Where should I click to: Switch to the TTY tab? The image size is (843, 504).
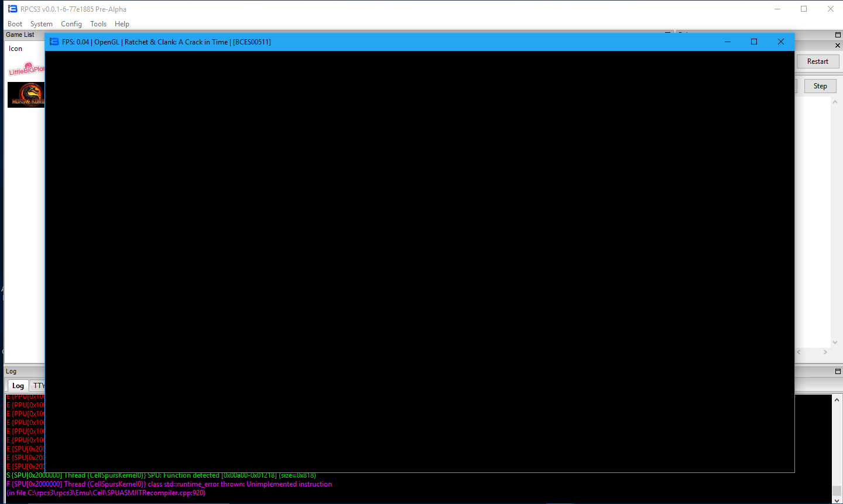pyautogui.click(x=38, y=386)
